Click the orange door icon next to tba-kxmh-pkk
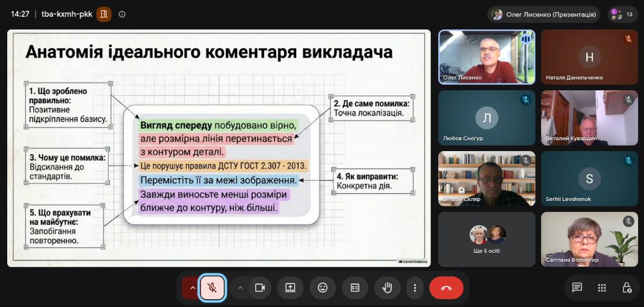Image resolution: width=644 pixels, height=307 pixels. (x=104, y=14)
